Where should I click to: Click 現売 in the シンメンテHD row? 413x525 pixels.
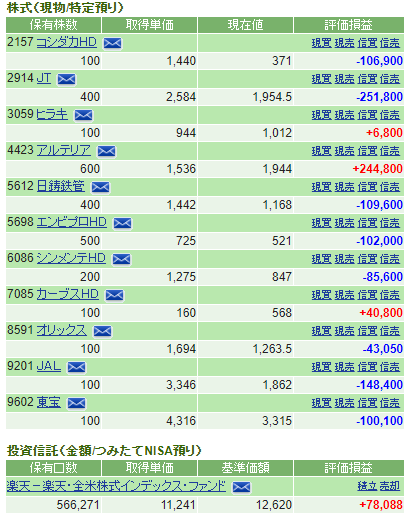pyautogui.click(x=344, y=259)
